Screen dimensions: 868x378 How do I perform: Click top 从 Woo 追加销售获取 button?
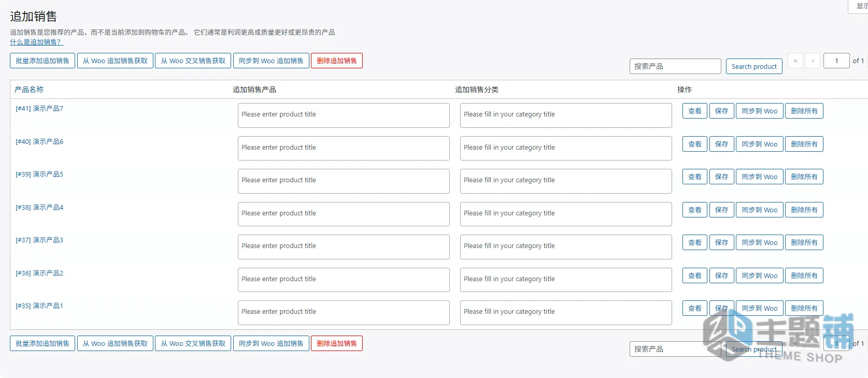(x=115, y=61)
